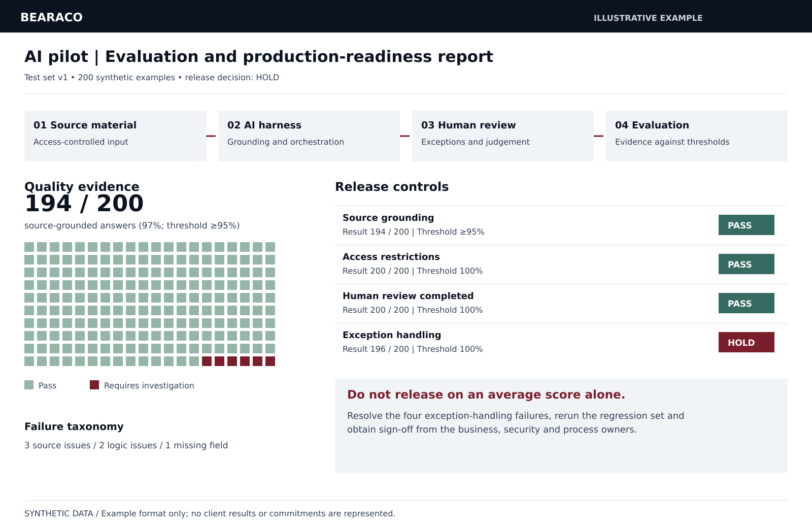Click the Access restrictions PASS badge

click(747, 264)
